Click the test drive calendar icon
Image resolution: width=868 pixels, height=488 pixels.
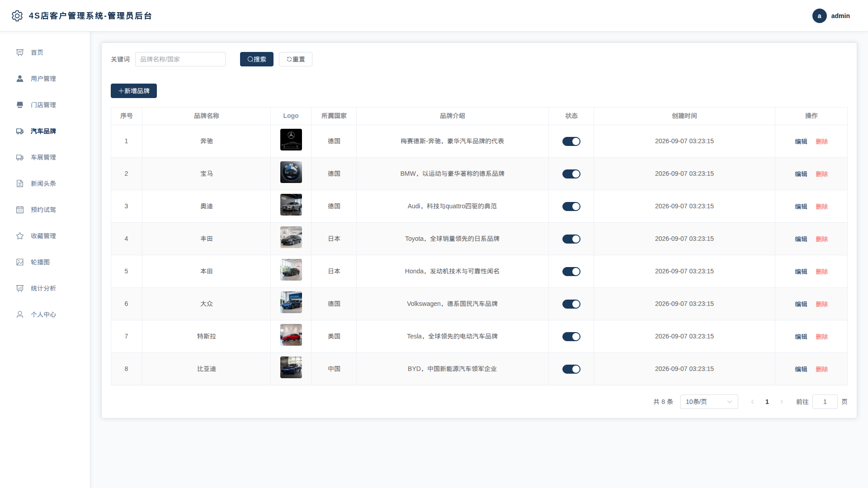(20, 210)
